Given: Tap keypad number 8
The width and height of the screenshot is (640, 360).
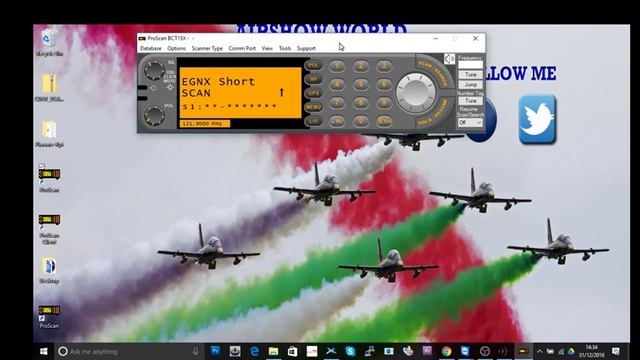Looking at the screenshot, I should click(x=361, y=102).
